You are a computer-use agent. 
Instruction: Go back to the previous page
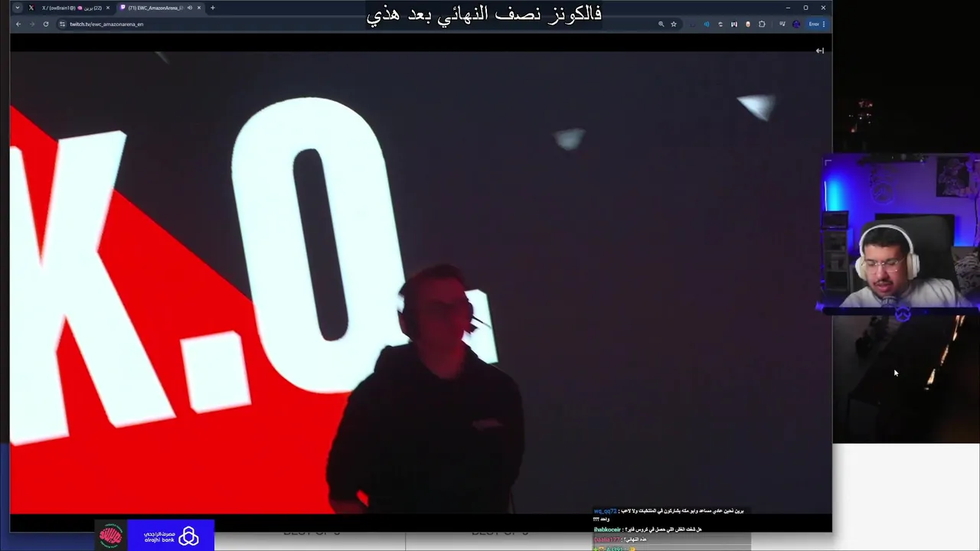[x=18, y=24]
